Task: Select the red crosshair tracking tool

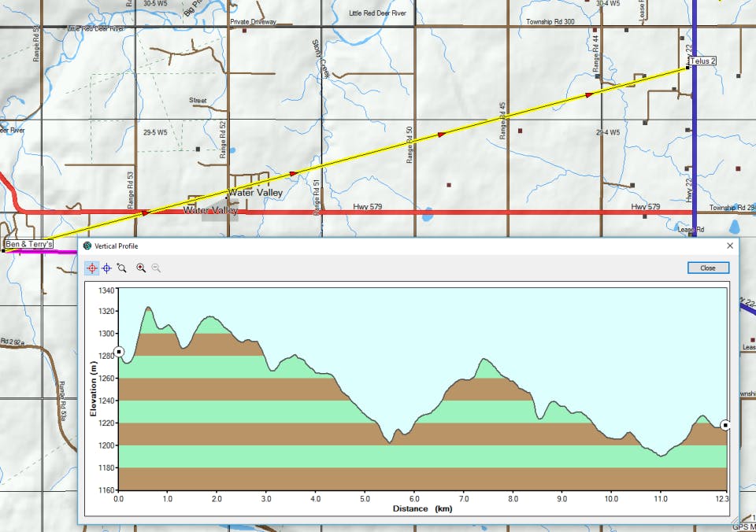Action: [91, 268]
